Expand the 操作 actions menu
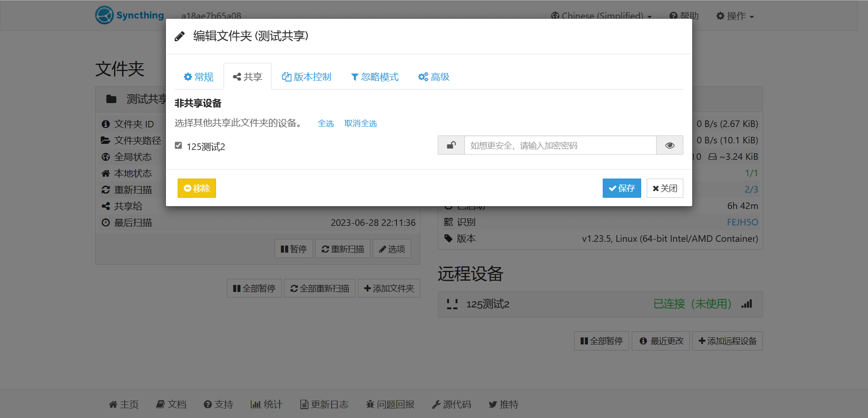The height and width of the screenshot is (418, 868). [734, 16]
